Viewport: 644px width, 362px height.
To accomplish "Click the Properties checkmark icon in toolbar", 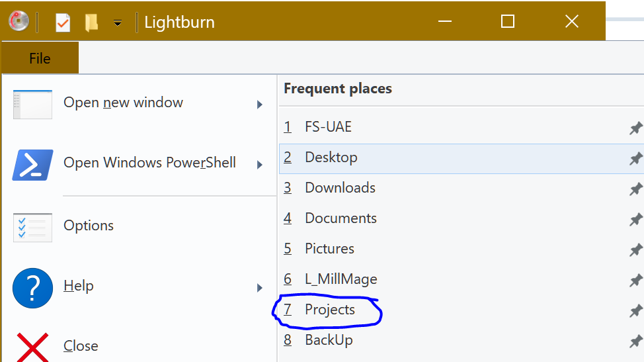I will pos(63,23).
